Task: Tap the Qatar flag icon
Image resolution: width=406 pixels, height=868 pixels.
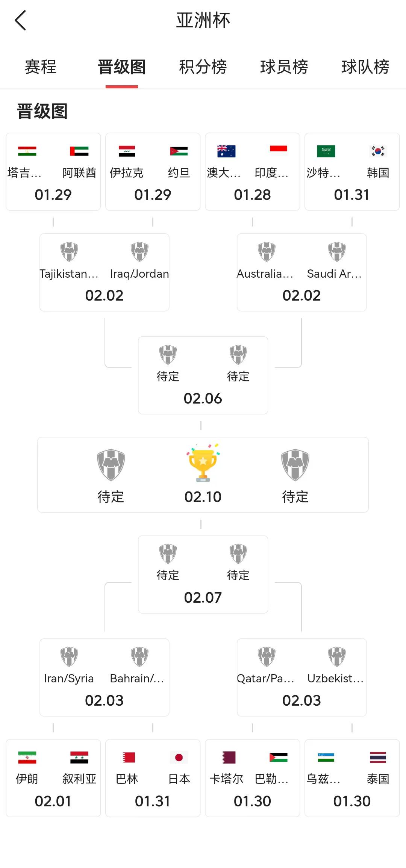Action: pos(229,757)
